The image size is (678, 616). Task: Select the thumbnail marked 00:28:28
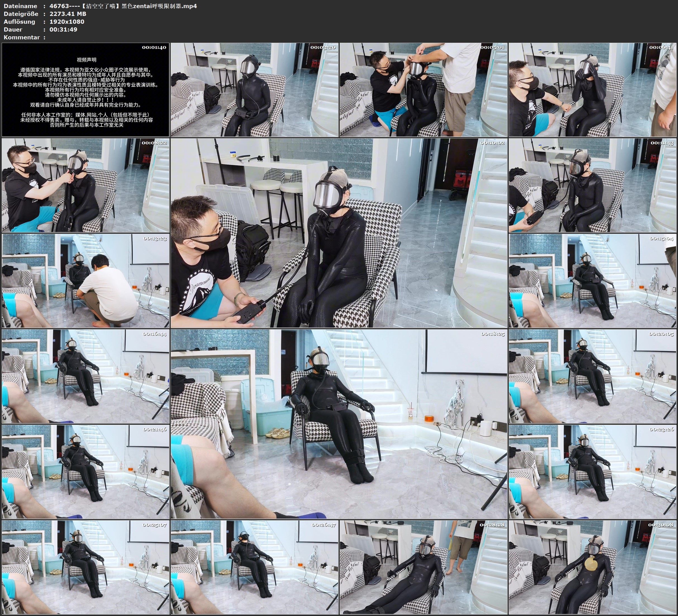click(423, 567)
